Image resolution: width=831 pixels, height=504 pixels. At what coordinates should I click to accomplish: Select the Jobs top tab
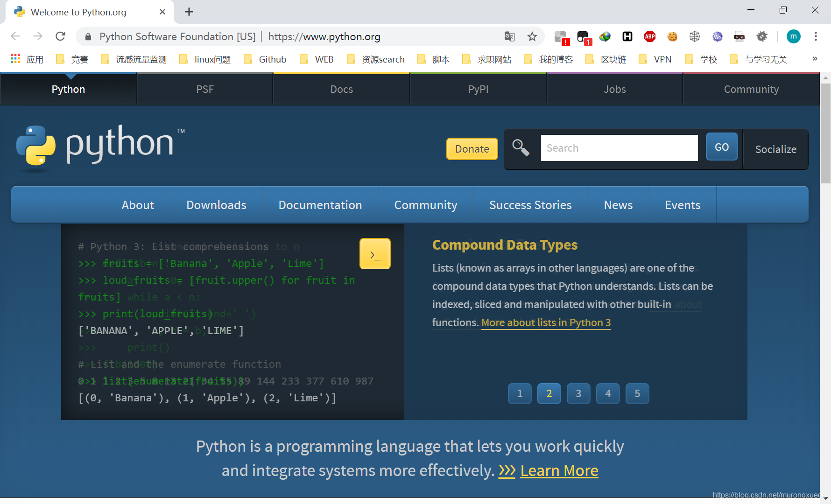614,89
